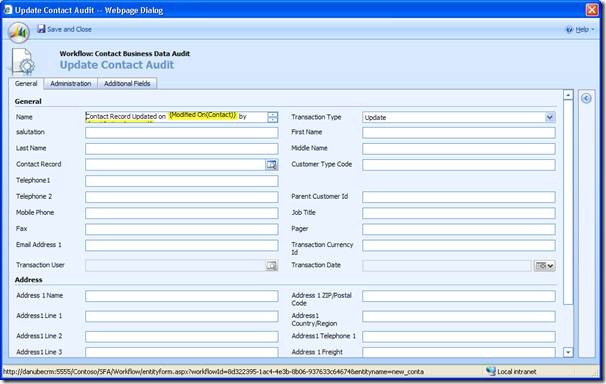Click the Middle Name input field

tap(459, 149)
